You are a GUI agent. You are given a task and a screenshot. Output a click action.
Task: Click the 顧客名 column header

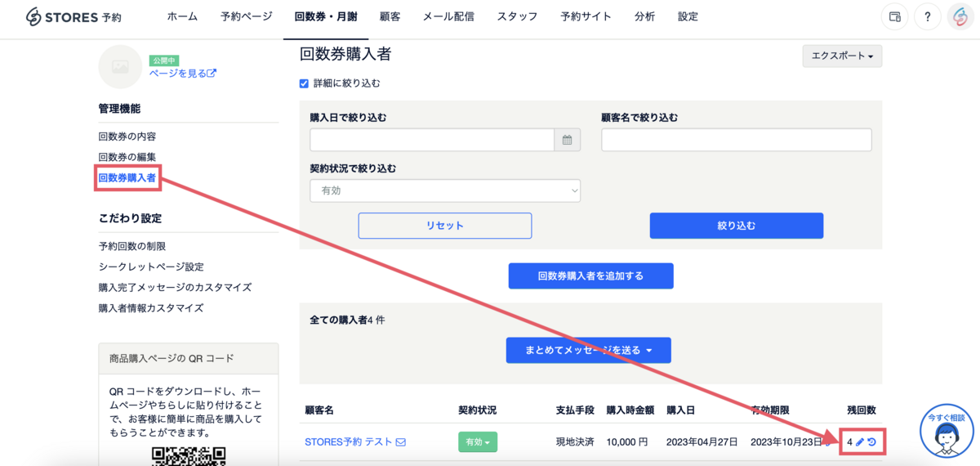coord(319,410)
